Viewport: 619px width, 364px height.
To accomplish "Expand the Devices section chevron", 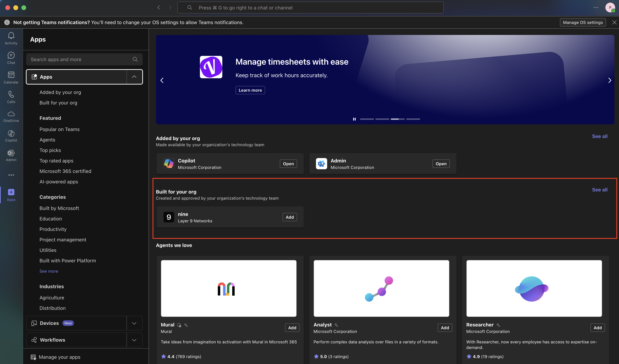I will tap(134, 323).
